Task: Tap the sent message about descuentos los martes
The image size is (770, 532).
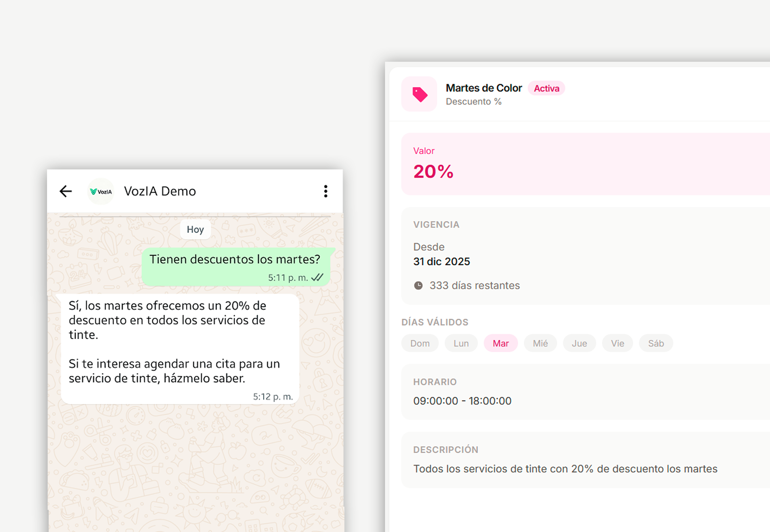Action: (x=234, y=260)
